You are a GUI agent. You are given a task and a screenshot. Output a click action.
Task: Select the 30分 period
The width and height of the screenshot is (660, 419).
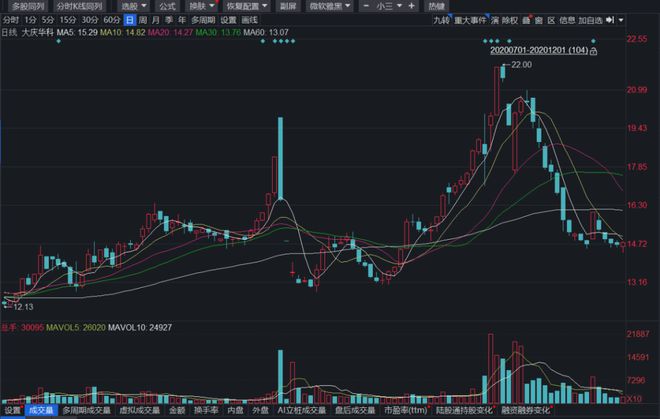90,20
